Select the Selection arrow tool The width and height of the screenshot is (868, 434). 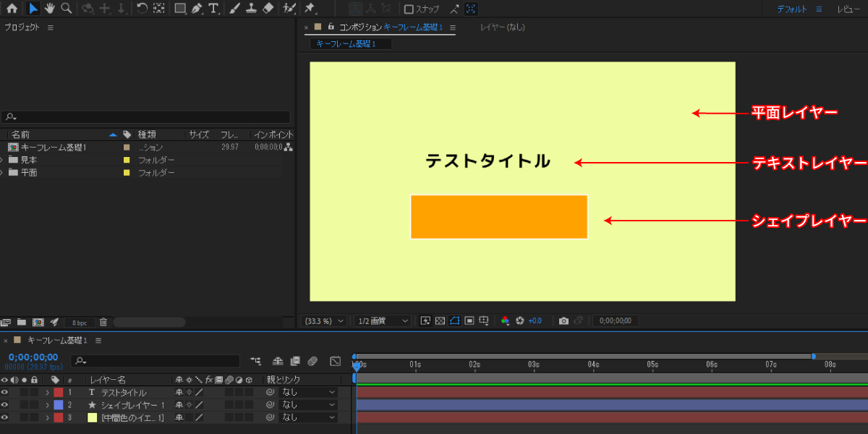tap(33, 9)
